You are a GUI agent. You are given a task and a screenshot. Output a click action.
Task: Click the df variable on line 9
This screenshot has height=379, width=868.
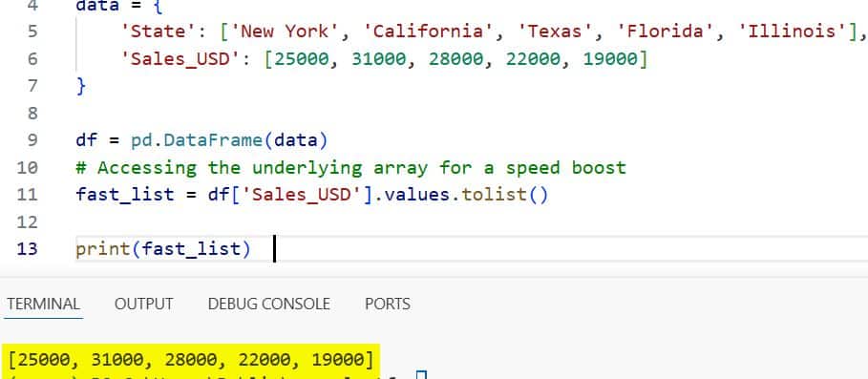coord(86,140)
